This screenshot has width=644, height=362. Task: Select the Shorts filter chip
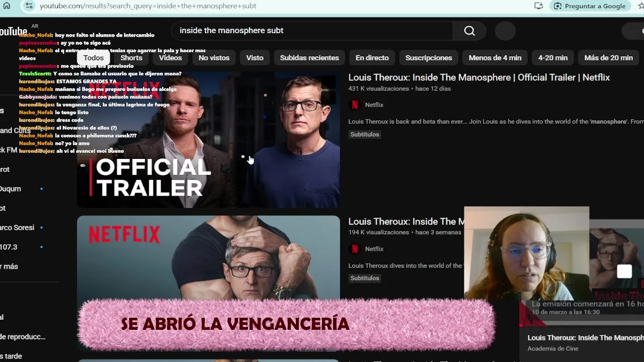131,58
